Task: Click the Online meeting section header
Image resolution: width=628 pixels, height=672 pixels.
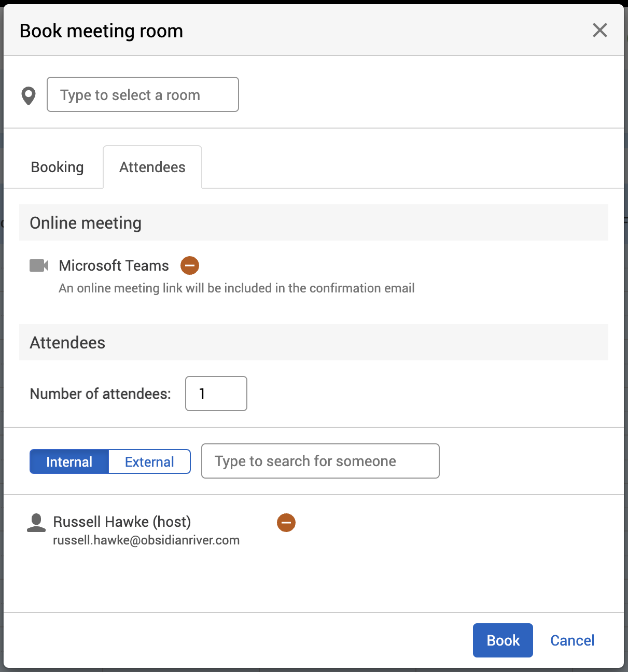Action: click(x=86, y=223)
